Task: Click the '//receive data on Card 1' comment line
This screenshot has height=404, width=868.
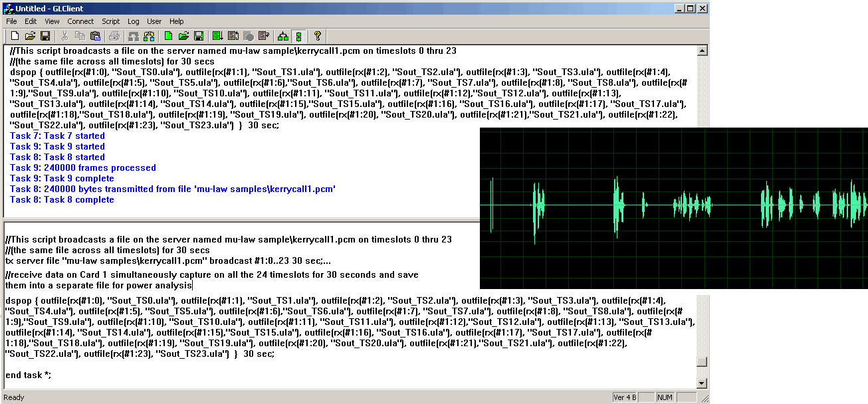Action: point(211,274)
